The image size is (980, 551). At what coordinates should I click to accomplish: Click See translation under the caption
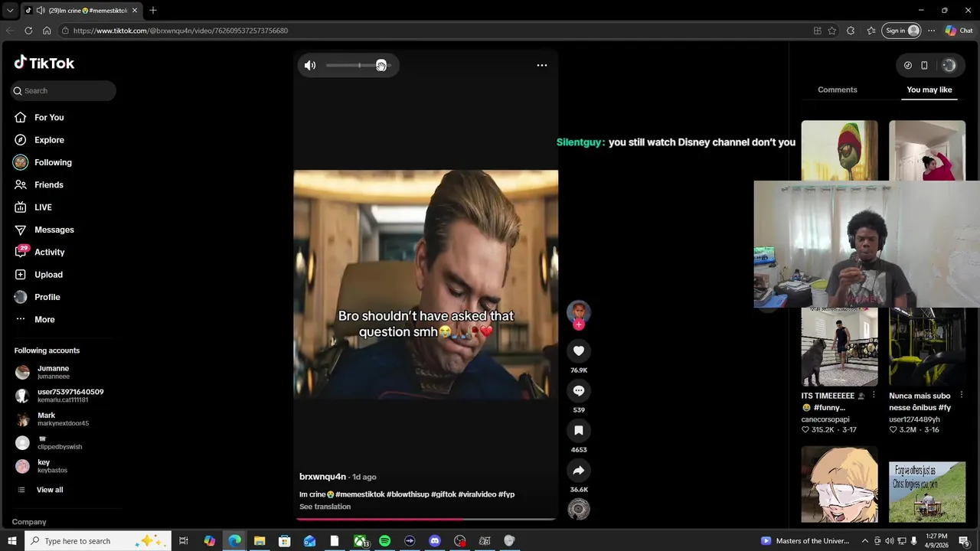[325, 507]
